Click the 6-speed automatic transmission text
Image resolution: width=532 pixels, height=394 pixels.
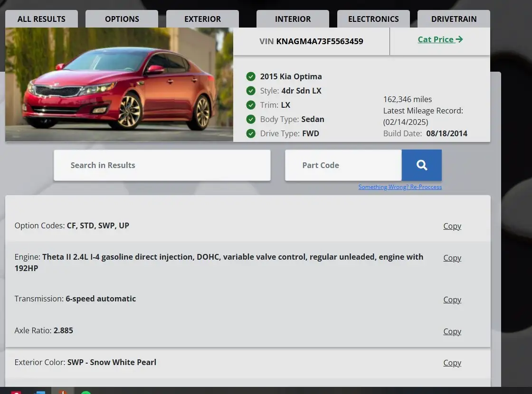pyautogui.click(x=100, y=299)
